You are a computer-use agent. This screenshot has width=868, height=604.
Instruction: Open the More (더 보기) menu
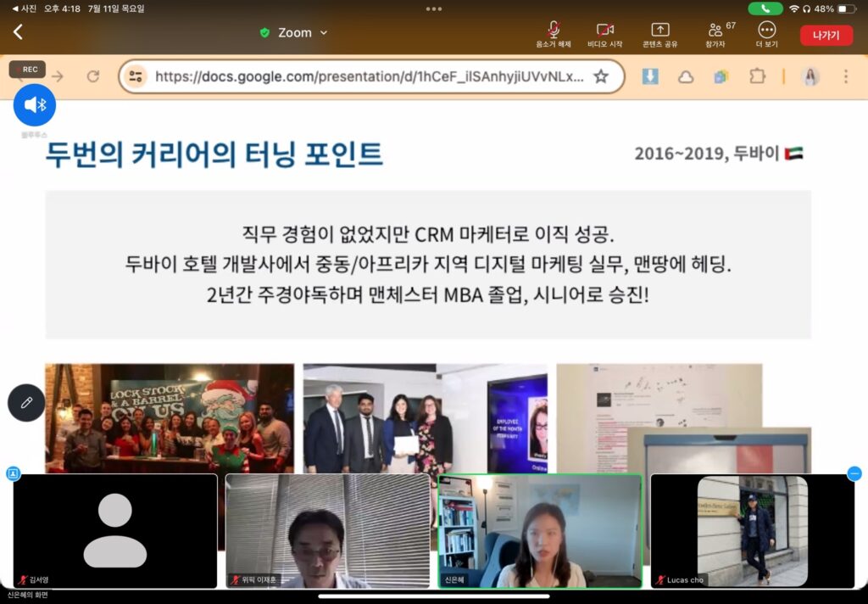(x=766, y=32)
